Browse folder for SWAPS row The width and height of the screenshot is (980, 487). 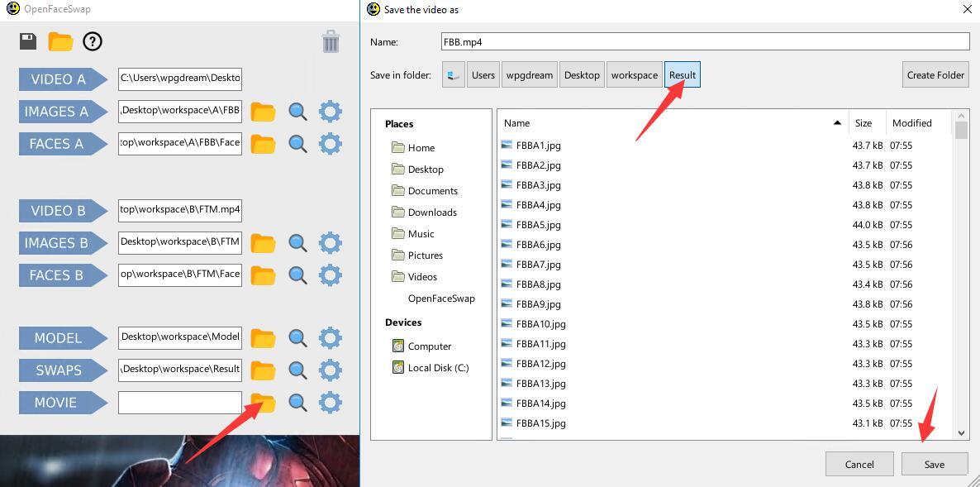click(x=263, y=370)
